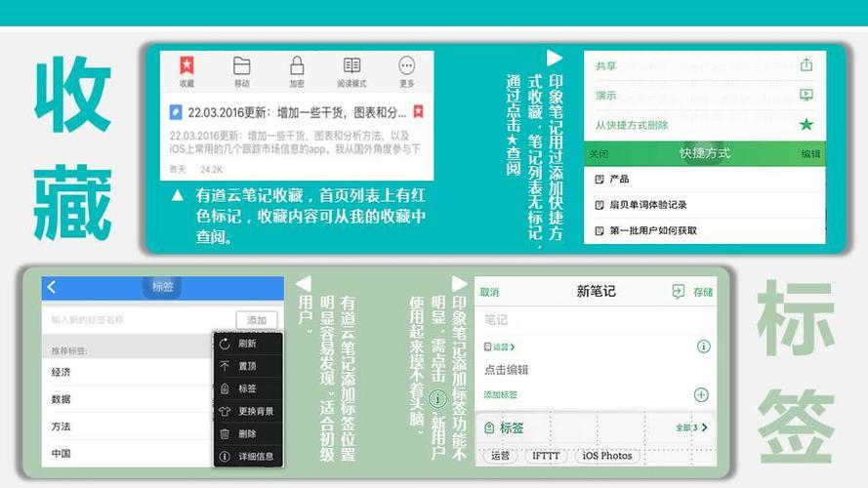
Task: Click note icon beside 第一批用户如何获取
Action: point(599,230)
